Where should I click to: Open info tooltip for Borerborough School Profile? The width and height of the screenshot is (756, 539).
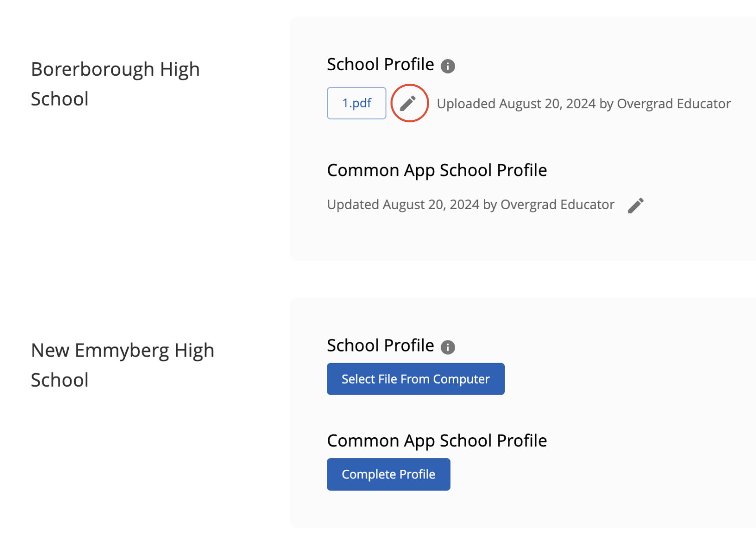448,66
